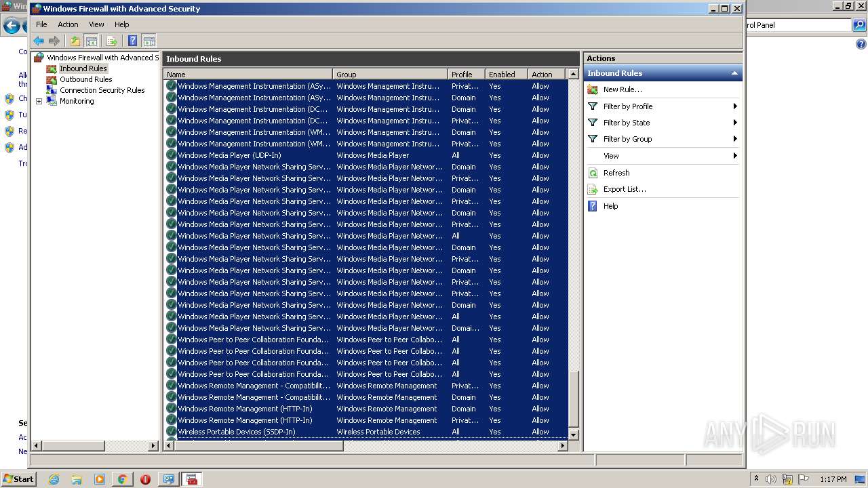Viewport: 868px width, 488px height.
Task: Open the Action menu
Action: (x=68, y=24)
